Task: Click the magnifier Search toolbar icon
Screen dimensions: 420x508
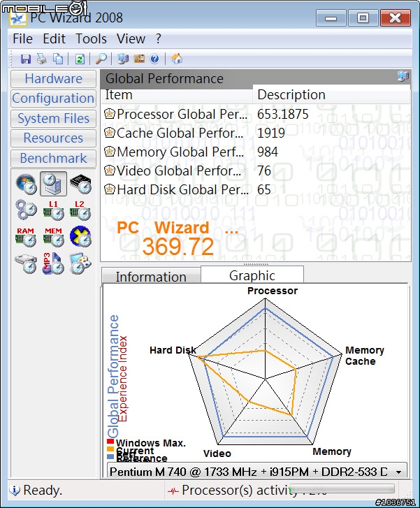Action: (x=101, y=59)
